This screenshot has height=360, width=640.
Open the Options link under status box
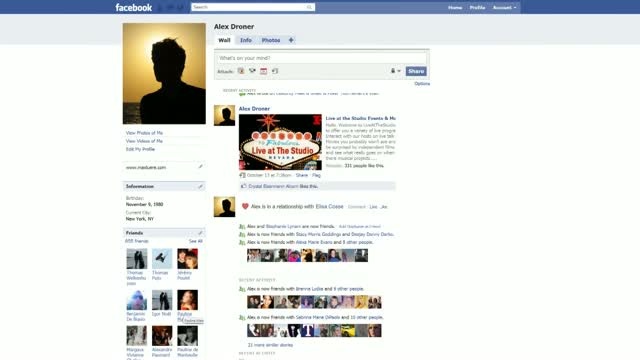point(422,84)
